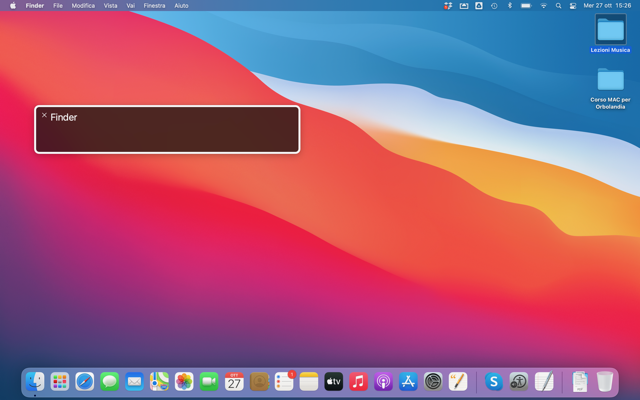Open VoiceOver Utility in the Dock
This screenshot has height=400, width=640.
pyautogui.click(x=519, y=382)
